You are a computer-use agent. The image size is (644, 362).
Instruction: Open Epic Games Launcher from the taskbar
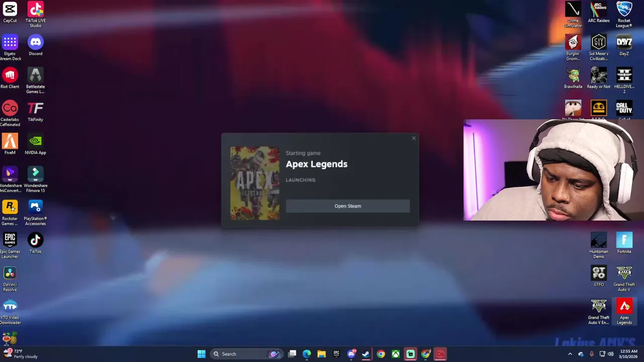pyautogui.click(x=337, y=354)
